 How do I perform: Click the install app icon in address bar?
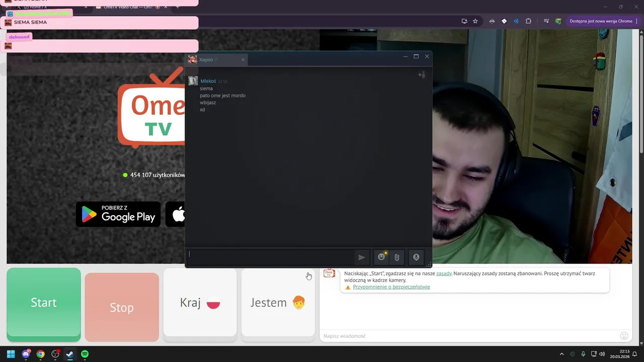[x=464, y=21]
